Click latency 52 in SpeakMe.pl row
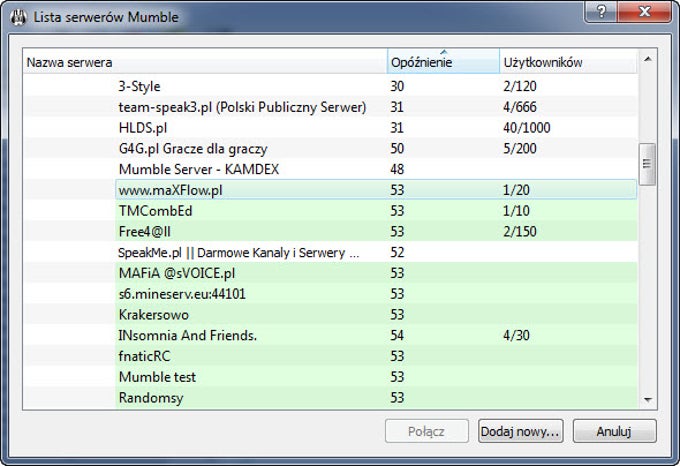This screenshot has width=680, height=466. pyautogui.click(x=397, y=252)
